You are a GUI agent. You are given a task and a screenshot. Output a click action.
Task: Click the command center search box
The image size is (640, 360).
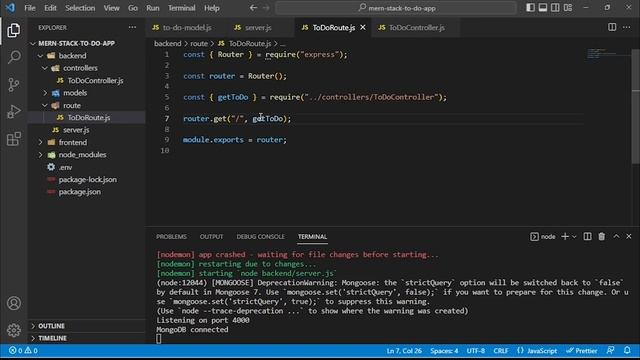[396, 8]
